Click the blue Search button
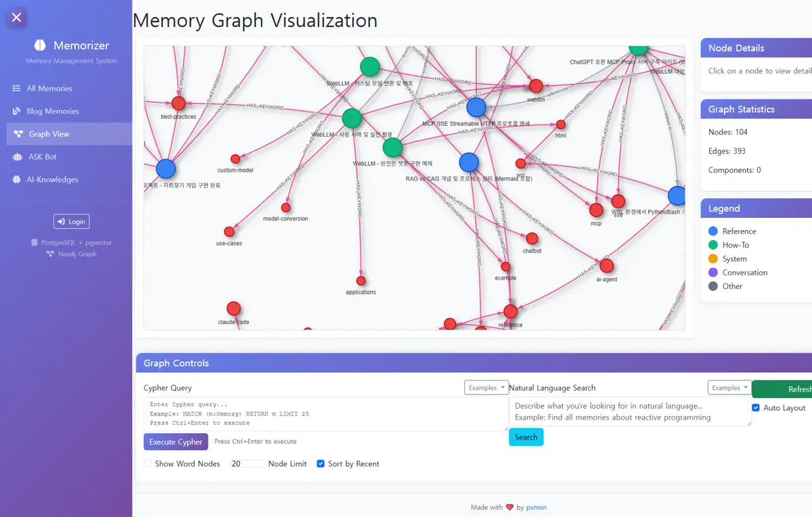This screenshot has height=517, width=812. (526, 437)
